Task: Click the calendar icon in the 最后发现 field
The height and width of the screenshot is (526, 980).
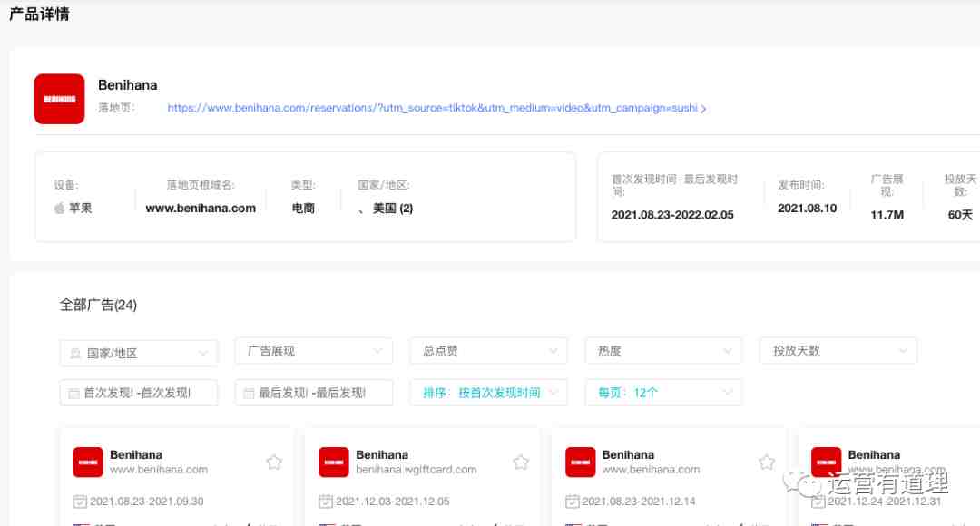Action: coord(249,394)
